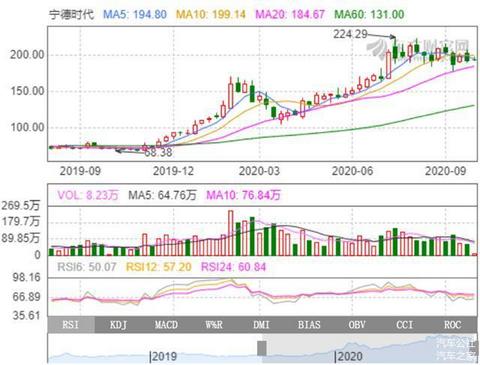The image size is (480, 365).
Task: Click the 宁德时代 stock name
Action: pyautogui.click(x=71, y=15)
